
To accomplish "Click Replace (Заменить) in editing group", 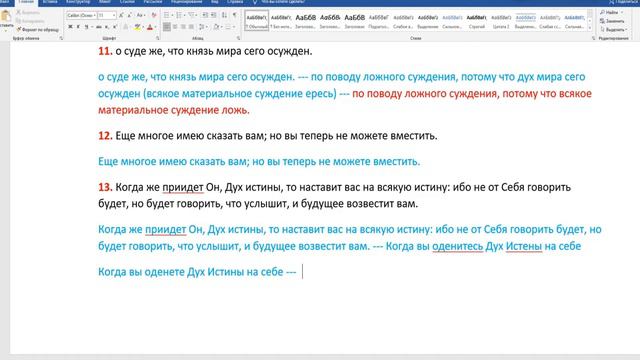I will click(612, 21).
